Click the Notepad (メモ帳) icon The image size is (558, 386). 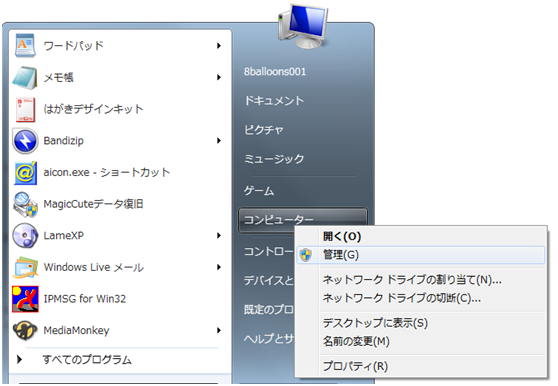(x=25, y=77)
